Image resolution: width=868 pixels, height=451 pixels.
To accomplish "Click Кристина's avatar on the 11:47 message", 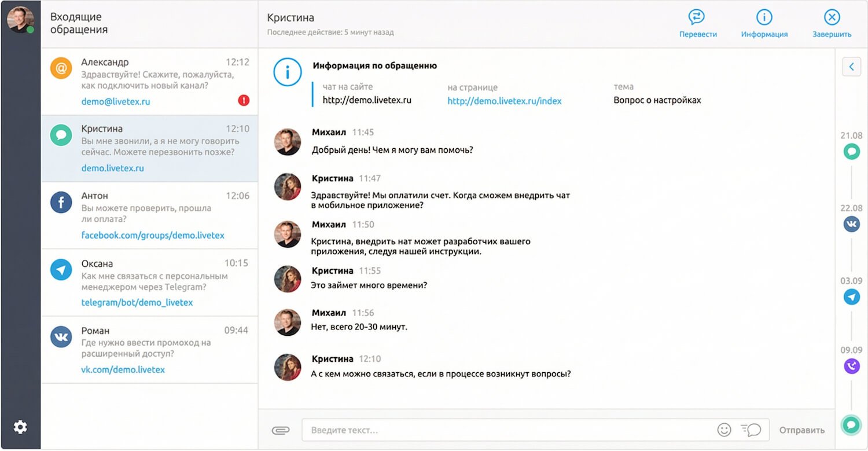I will (x=288, y=187).
